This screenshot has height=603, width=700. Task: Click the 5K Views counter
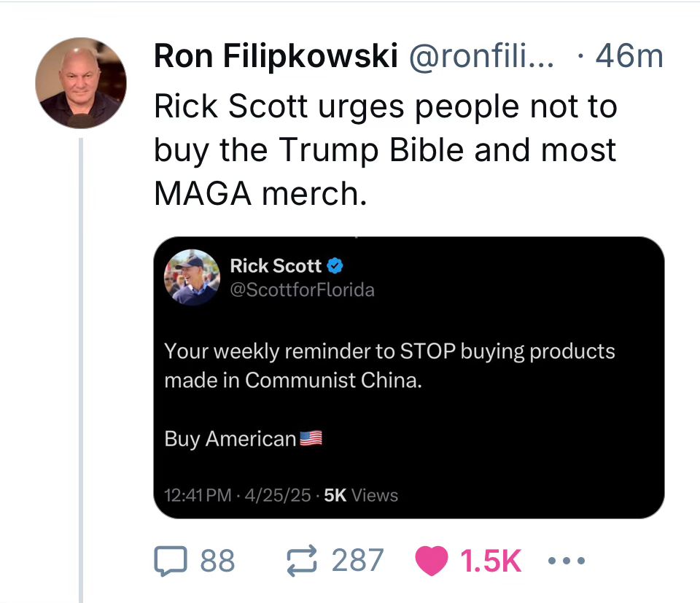361,495
